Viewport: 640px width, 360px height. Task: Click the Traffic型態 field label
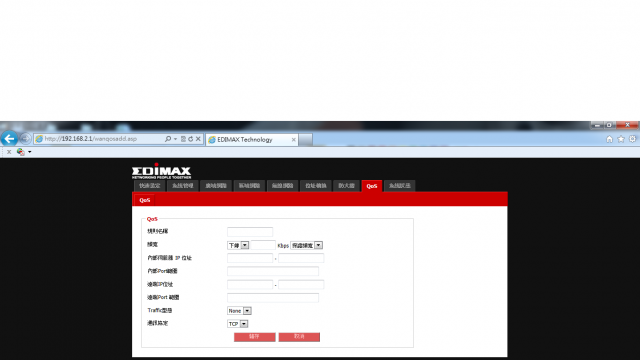click(x=160, y=311)
